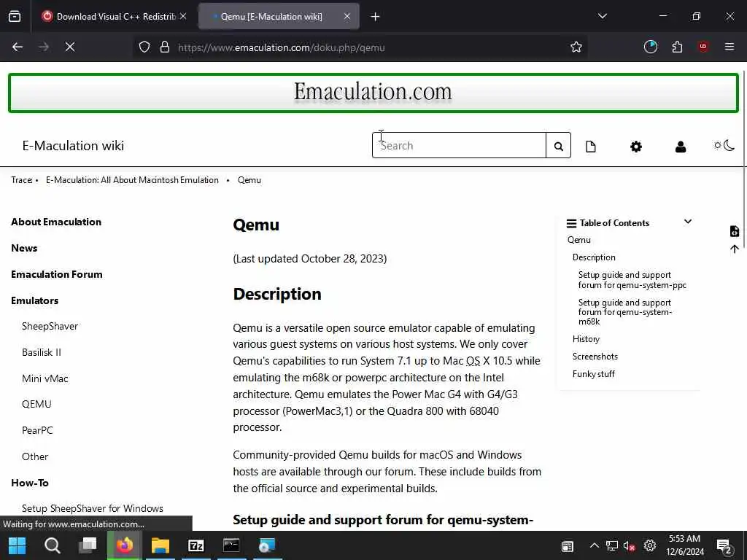Open Mini vMac sidebar link
747x560 pixels.
pyautogui.click(x=44, y=378)
